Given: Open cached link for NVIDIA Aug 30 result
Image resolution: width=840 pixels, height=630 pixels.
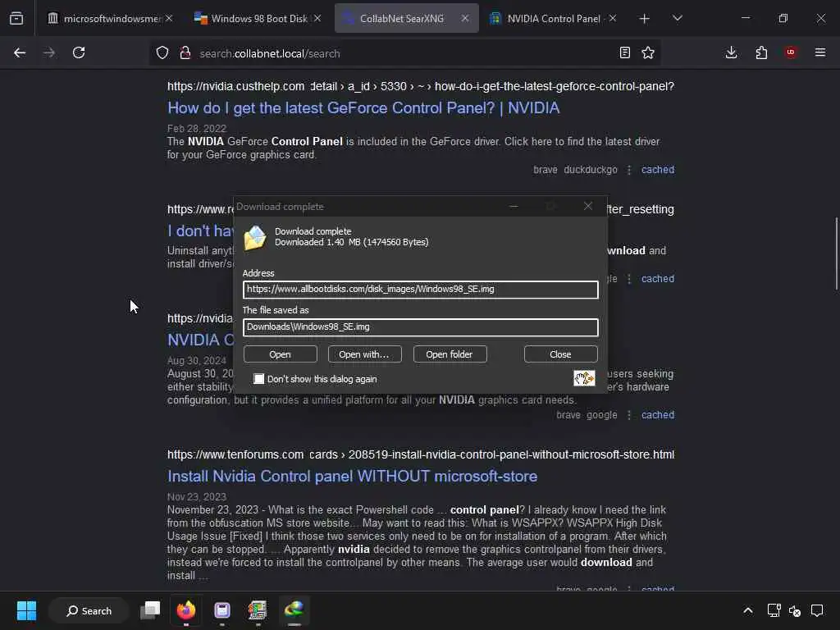Looking at the screenshot, I should click(657, 414).
